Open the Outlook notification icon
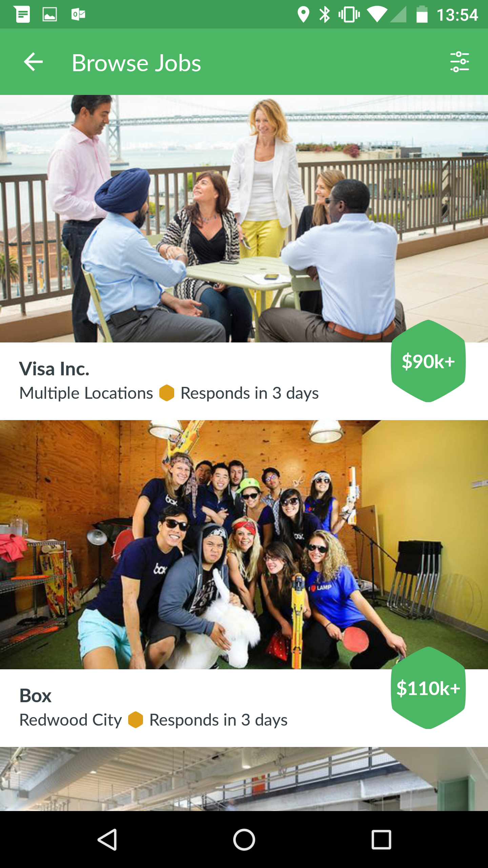Image resolution: width=488 pixels, height=868 pixels. click(x=78, y=15)
